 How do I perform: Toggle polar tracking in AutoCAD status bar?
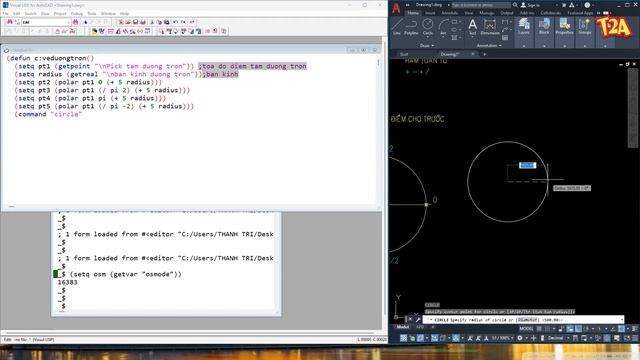(x=586, y=329)
